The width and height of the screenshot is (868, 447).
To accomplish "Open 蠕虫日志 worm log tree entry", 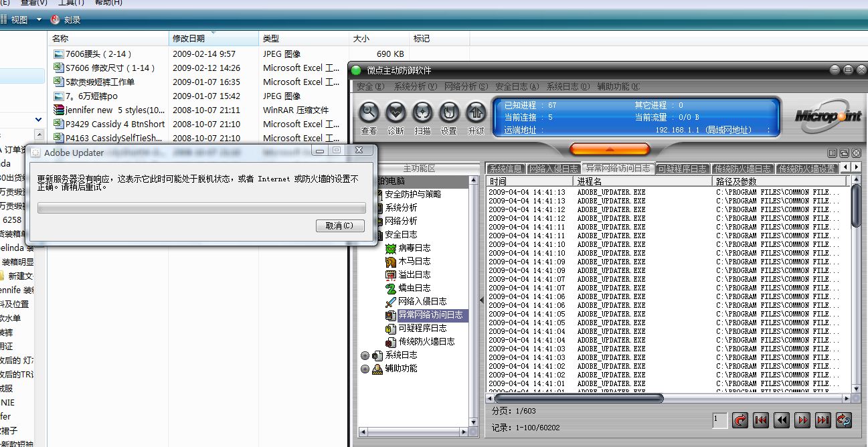I will point(408,288).
